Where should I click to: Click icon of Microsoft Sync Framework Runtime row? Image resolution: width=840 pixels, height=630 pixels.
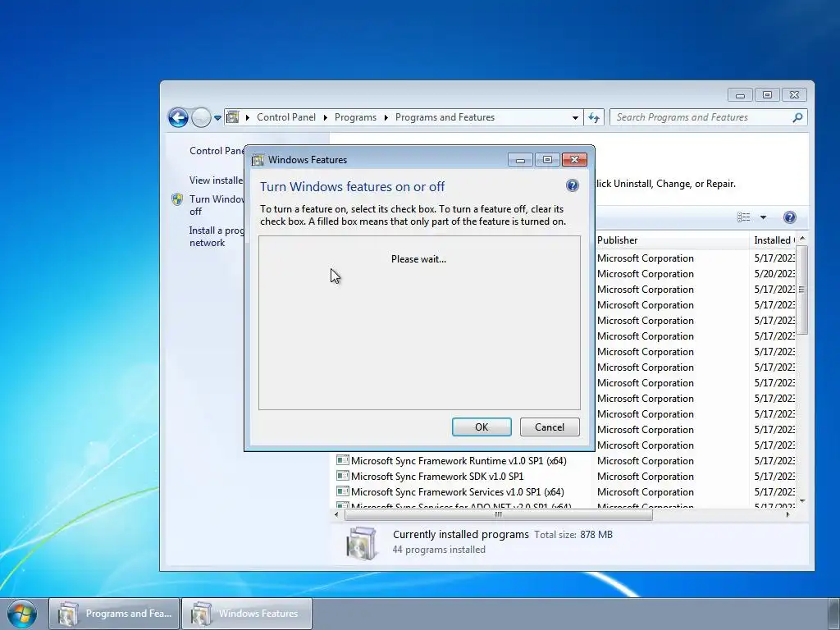342,460
